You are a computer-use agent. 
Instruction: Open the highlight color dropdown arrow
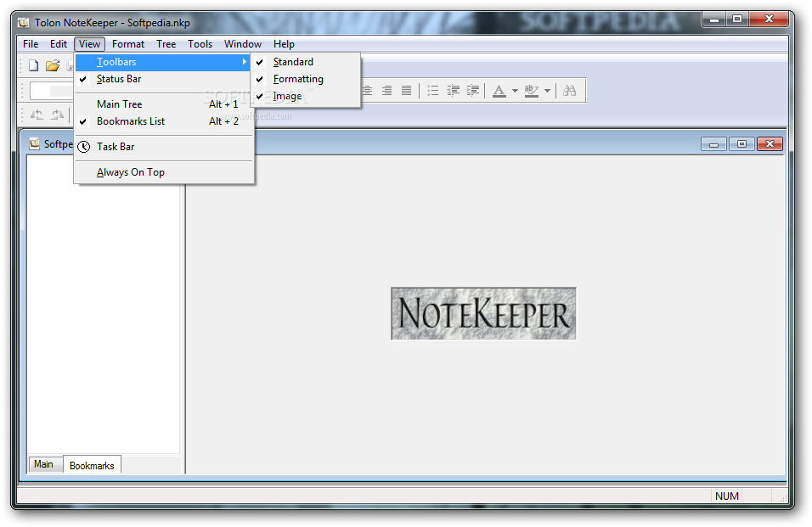[547, 91]
